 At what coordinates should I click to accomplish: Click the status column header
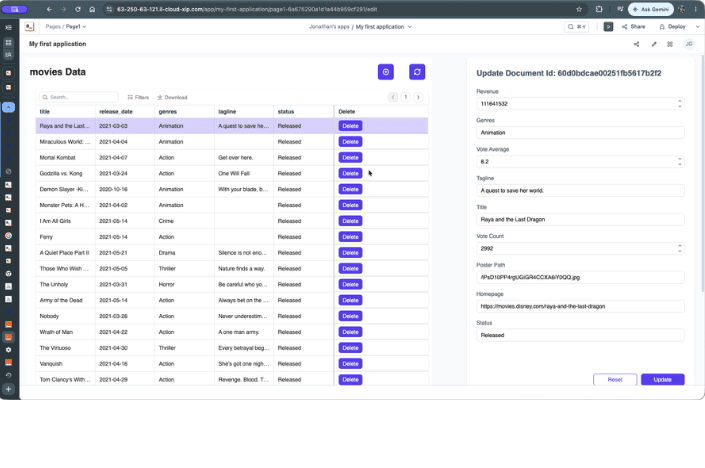(303, 111)
